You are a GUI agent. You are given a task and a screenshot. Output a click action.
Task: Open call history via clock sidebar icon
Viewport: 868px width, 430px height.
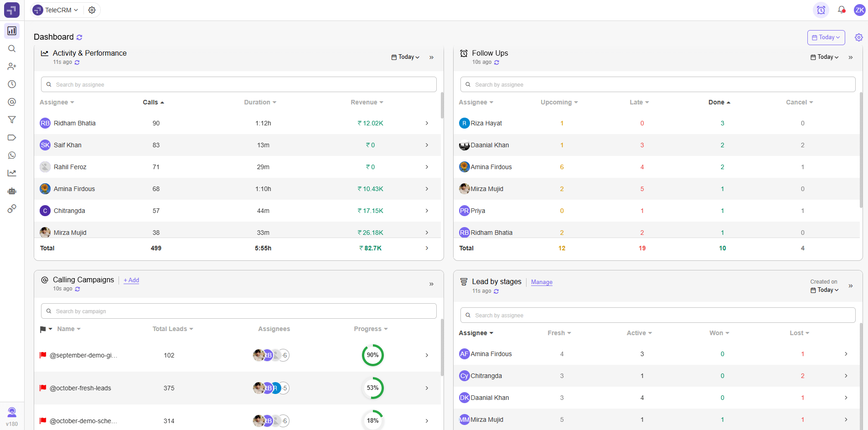click(x=12, y=84)
